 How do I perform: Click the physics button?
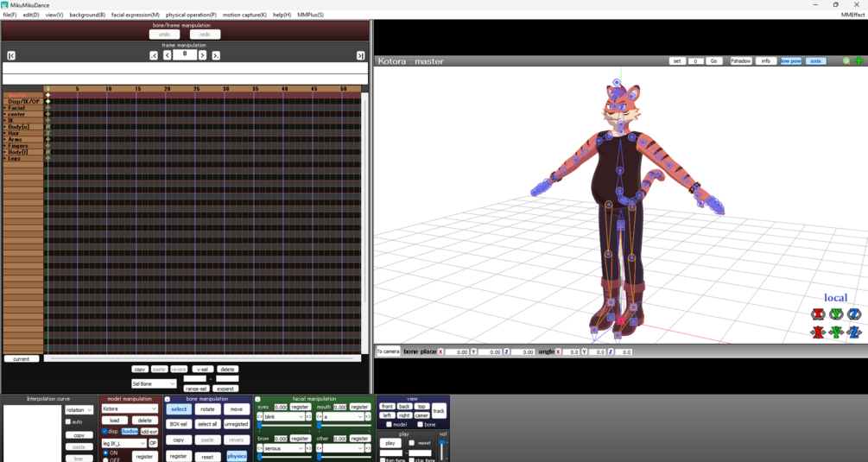pos(237,457)
